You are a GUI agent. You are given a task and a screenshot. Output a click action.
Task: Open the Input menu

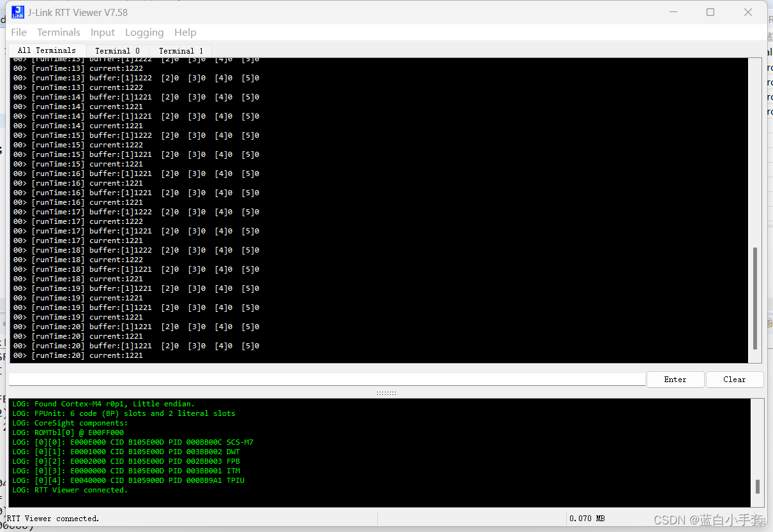click(x=103, y=32)
